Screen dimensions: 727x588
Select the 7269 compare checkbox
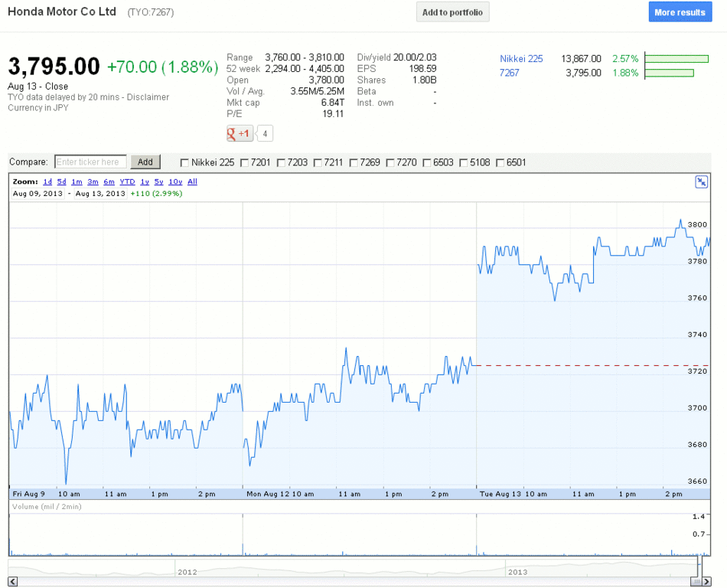[x=354, y=163]
